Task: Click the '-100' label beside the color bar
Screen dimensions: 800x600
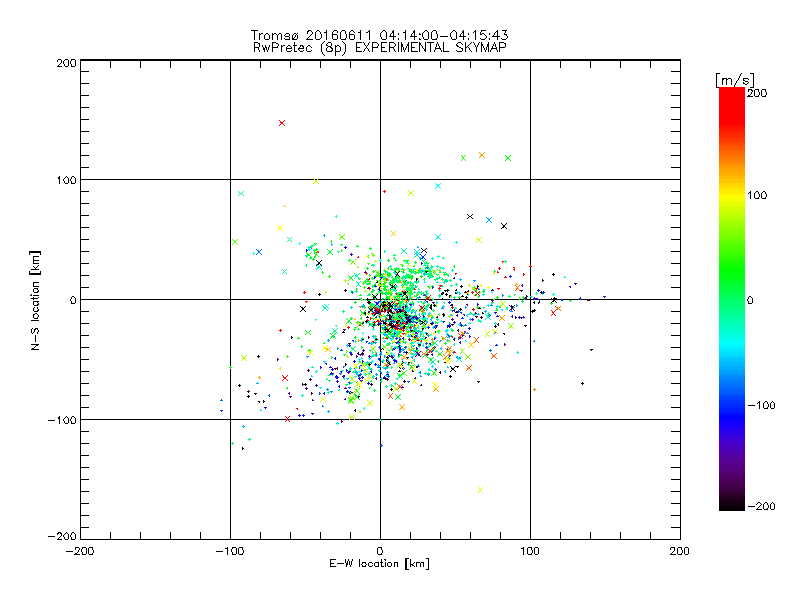Action: (761, 405)
